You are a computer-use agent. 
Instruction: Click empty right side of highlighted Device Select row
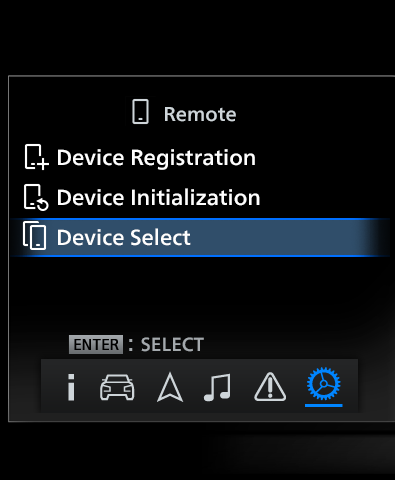[x=290, y=237]
